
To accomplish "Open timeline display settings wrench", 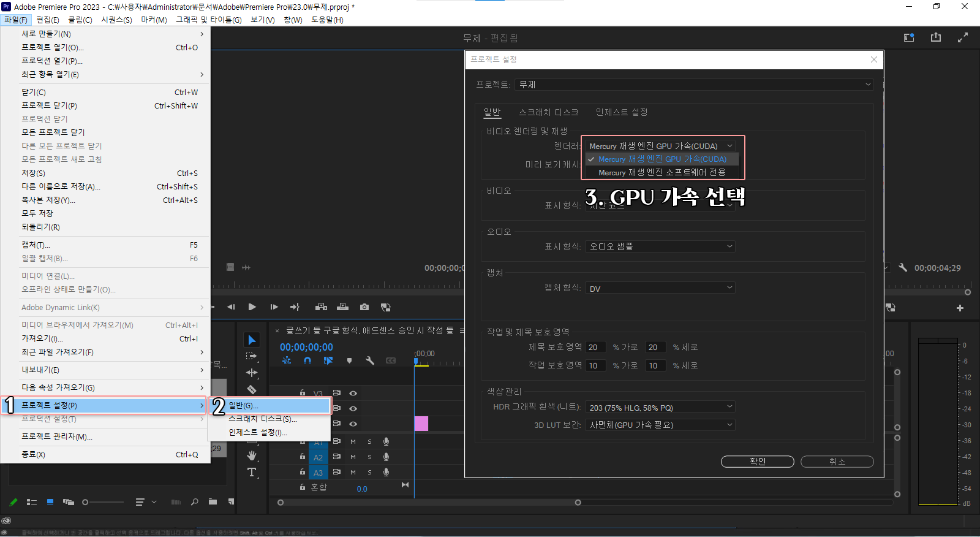I will (370, 361).
